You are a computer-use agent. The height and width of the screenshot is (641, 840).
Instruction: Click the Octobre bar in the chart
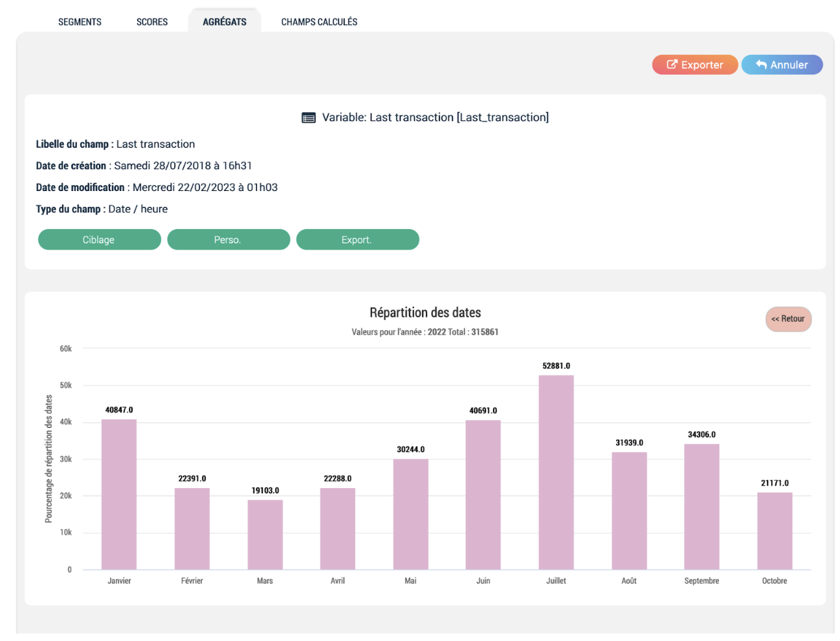pyautogui.click(x=775, y=531)
